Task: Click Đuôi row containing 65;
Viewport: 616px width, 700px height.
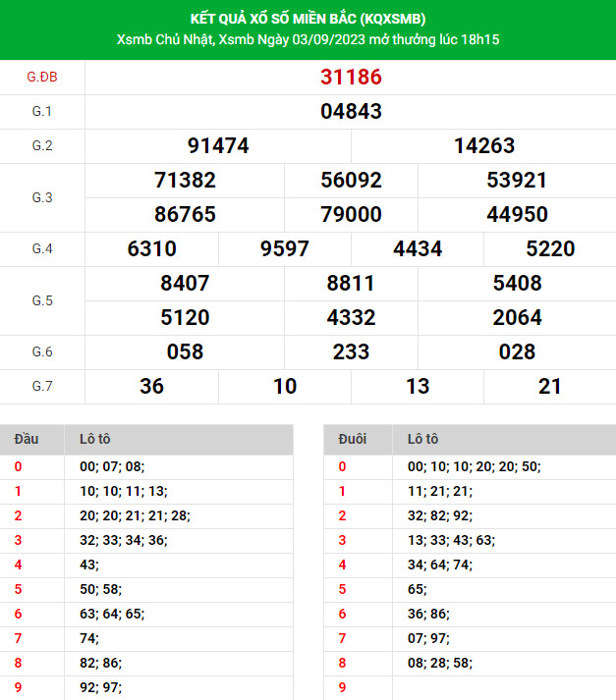Action: click(470, 590)
